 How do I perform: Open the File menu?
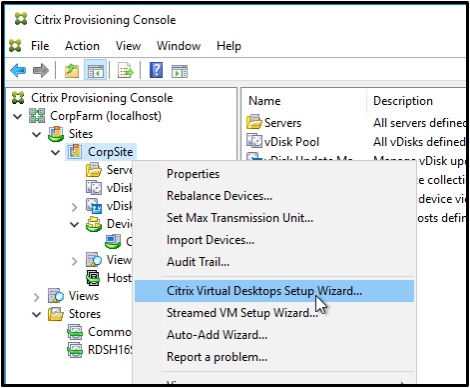coord(40,46)
